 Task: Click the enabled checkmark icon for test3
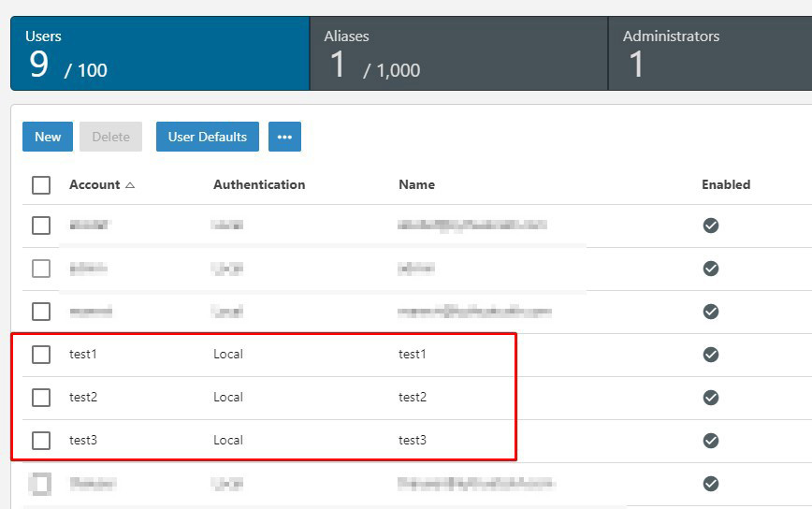coord(711,440)
